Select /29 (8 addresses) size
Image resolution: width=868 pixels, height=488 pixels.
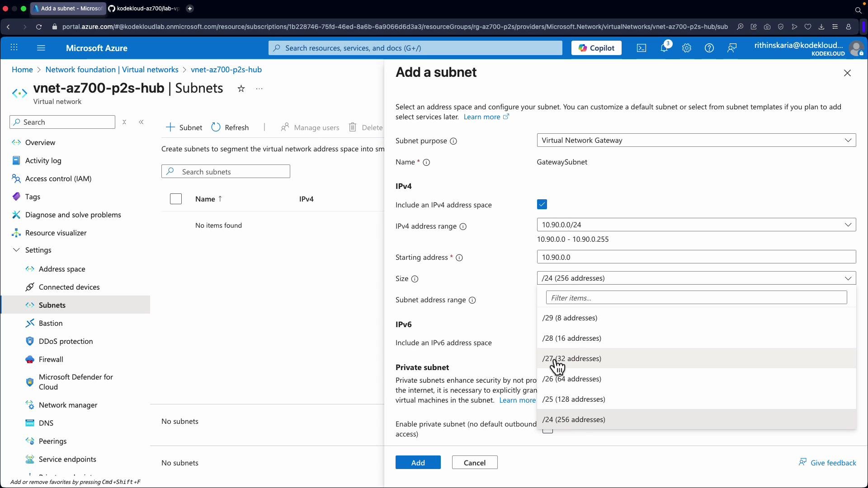696,318
